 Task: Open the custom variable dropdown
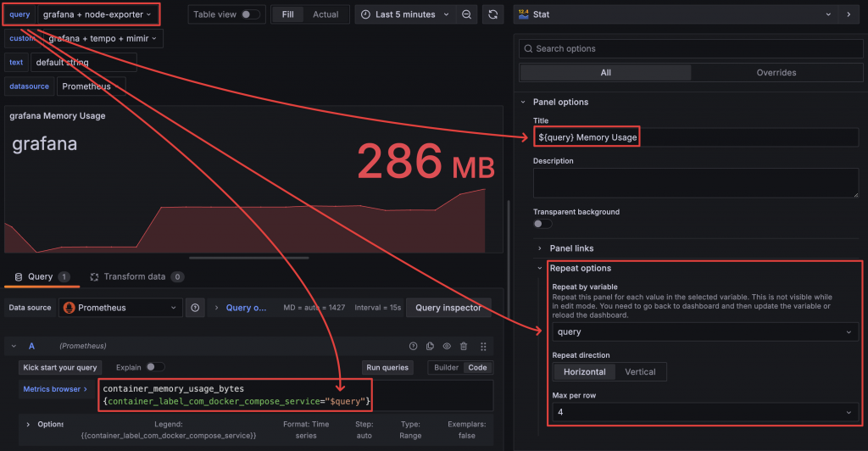[x=103, y=38]
